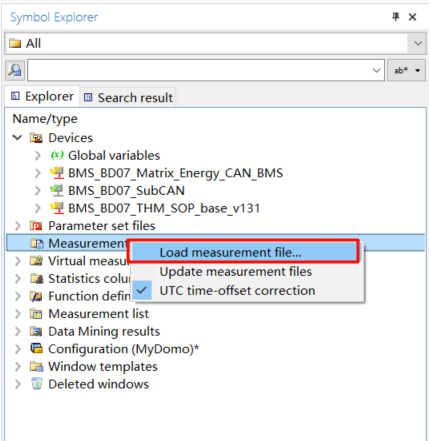Select the Devices tree label

point(71,138)
